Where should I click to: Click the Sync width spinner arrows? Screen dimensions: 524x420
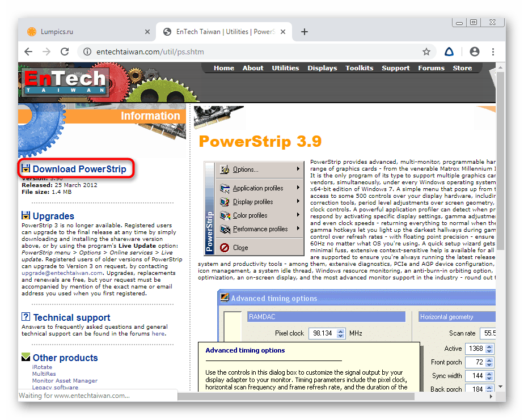click(x=489, y=376)
